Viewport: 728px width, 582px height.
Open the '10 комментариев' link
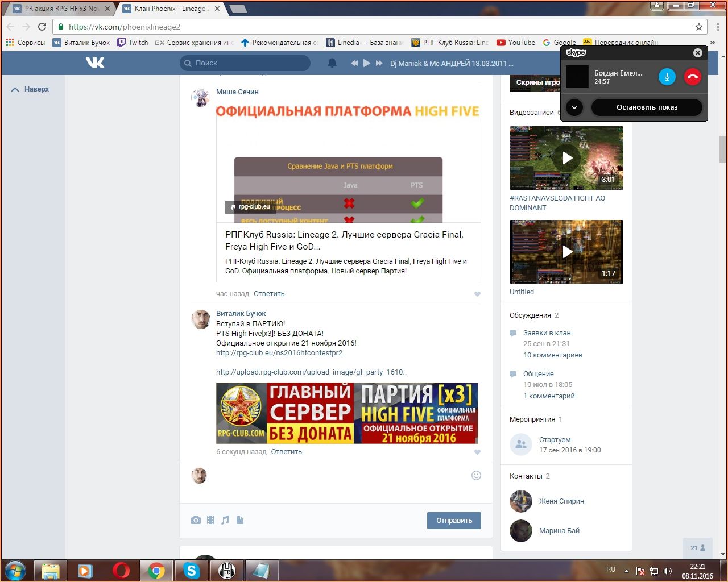(x=553, y=355)
